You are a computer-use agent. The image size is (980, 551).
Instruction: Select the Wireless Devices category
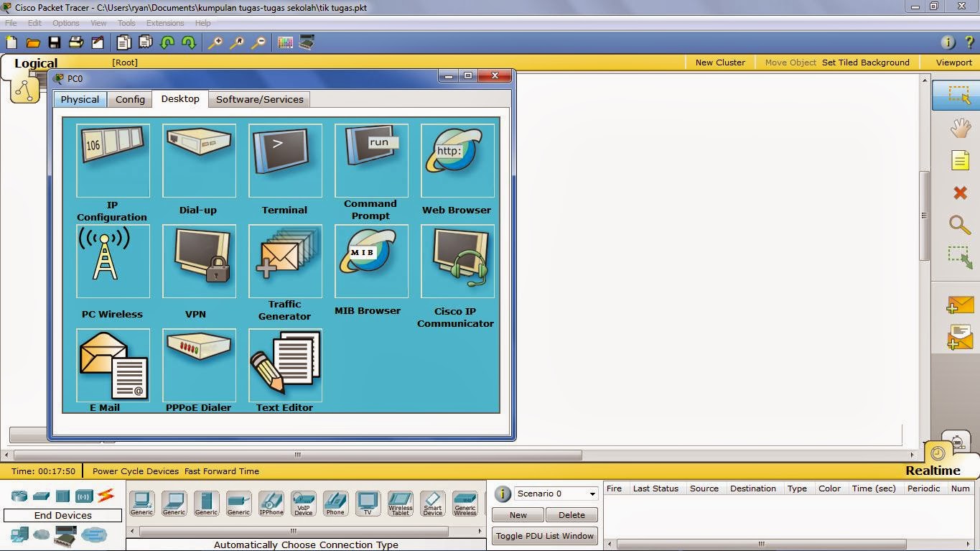point(84,496)
